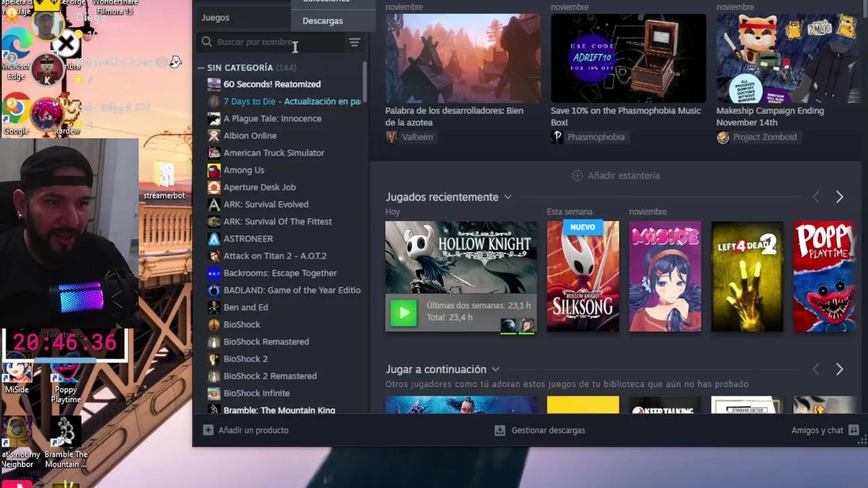Click the Attack on Titan 2 icon
868x488 pixels.
click(x=214, y=256)
